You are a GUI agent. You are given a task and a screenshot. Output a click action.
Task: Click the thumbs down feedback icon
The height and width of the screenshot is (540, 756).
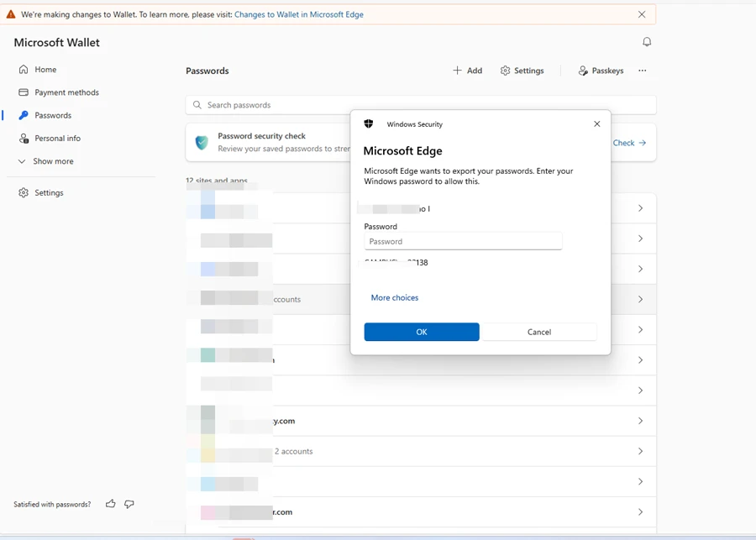pyautogui.click(x=129, y=504)
